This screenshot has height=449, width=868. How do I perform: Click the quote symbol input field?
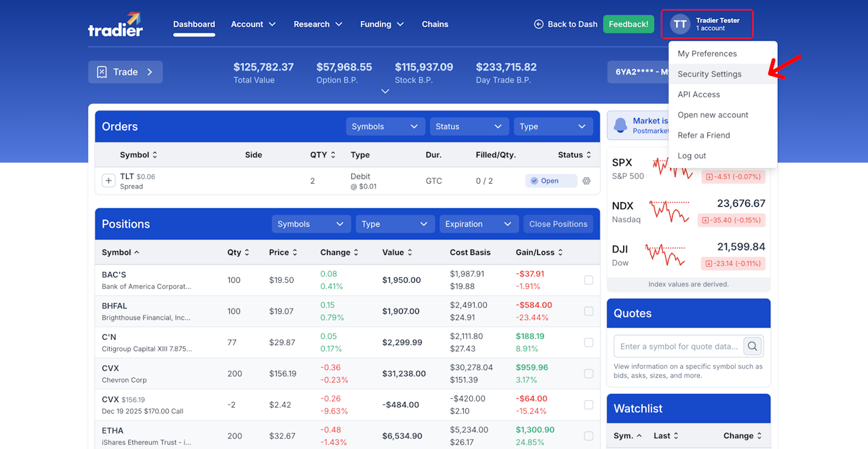click(x=679, y=347)
